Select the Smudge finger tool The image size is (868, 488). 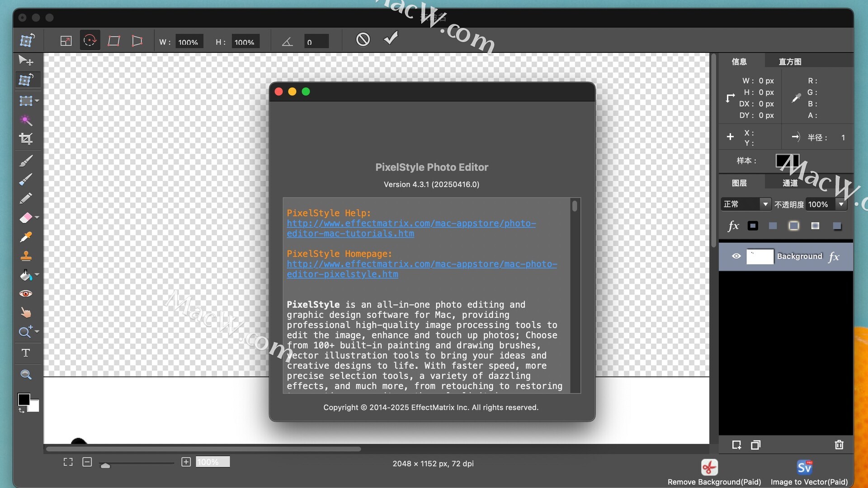[x=26, y=313]
